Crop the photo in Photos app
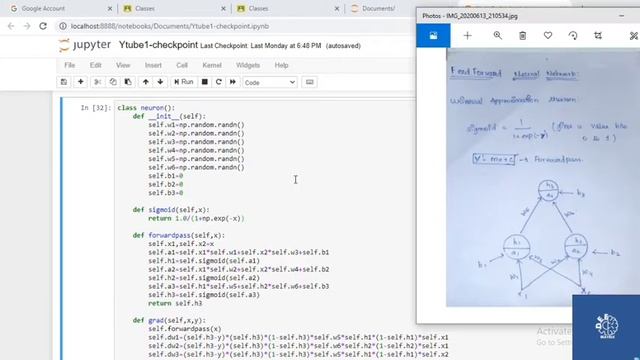 598,36
